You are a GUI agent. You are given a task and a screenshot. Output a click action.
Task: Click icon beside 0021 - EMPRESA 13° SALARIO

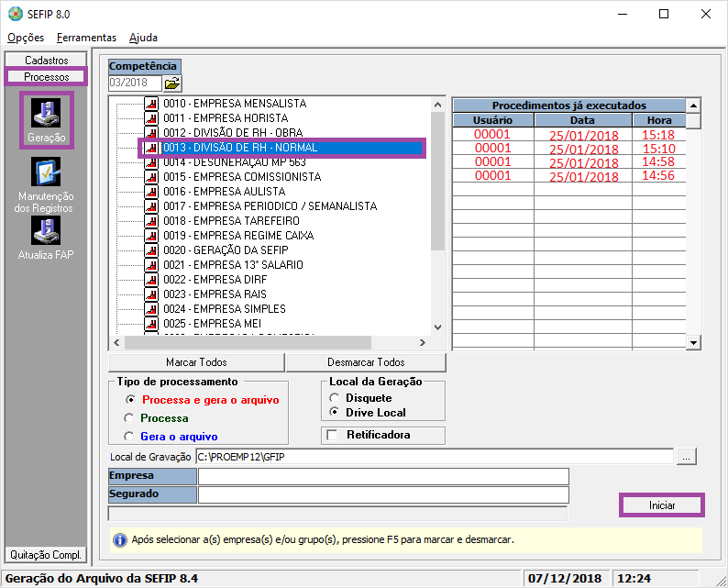(x=151, y=265)
